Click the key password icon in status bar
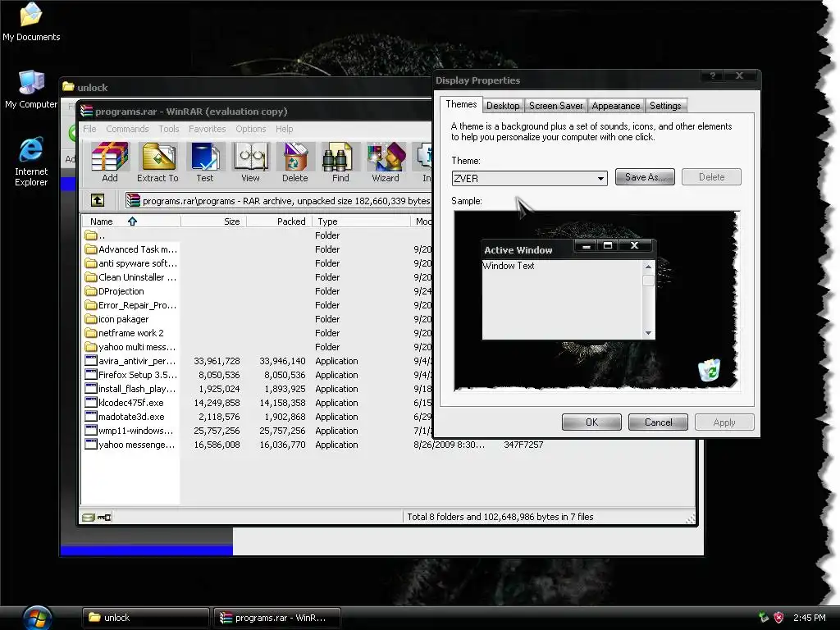Viewport: 840px width, 630px height. (x=104, y=517)
